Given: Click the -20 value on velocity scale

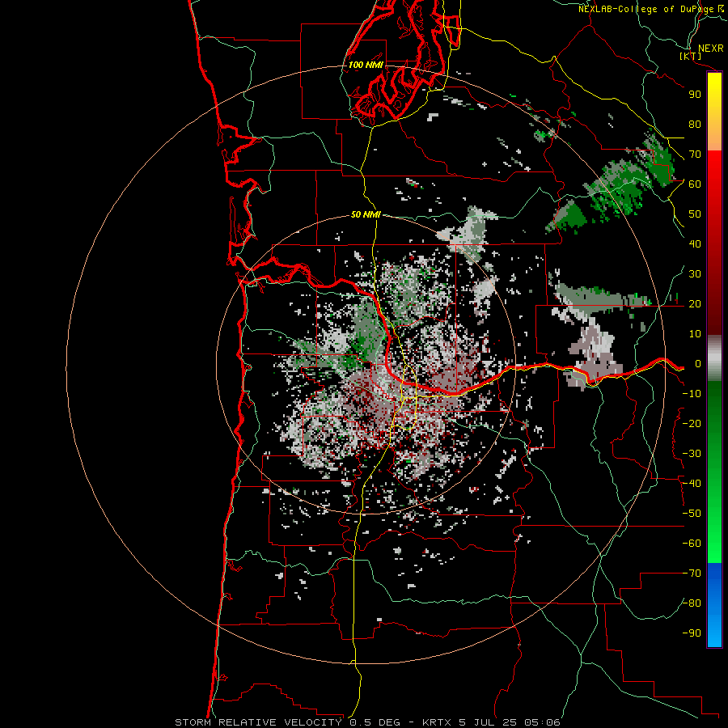Looking at the screenshot, I should click(x=692, y=423).
